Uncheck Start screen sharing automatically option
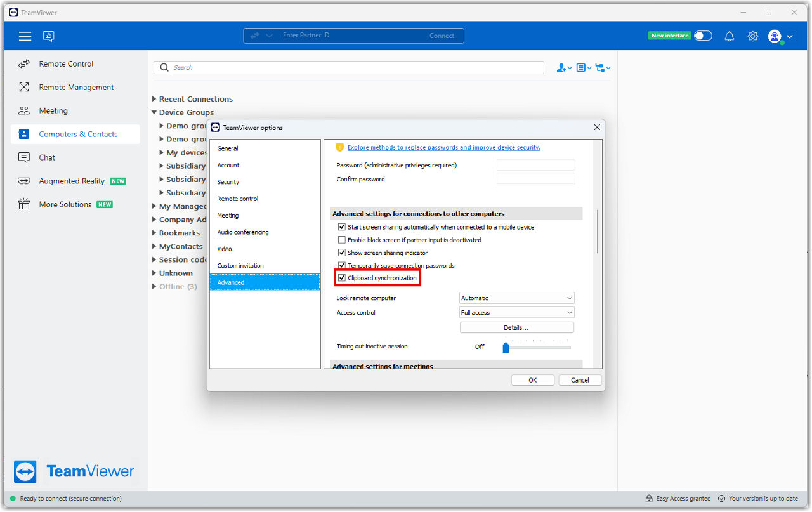The width and height of the screenshot is (812, 512). (x=342, y=227)
